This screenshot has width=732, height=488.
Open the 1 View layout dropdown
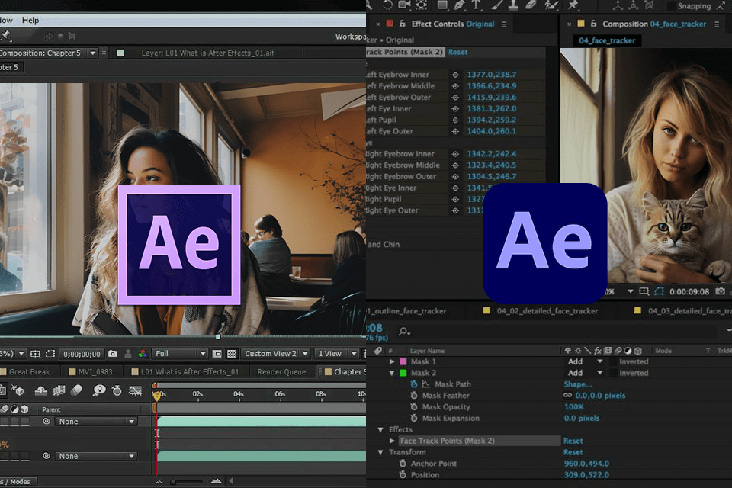(x=336, y=354)
